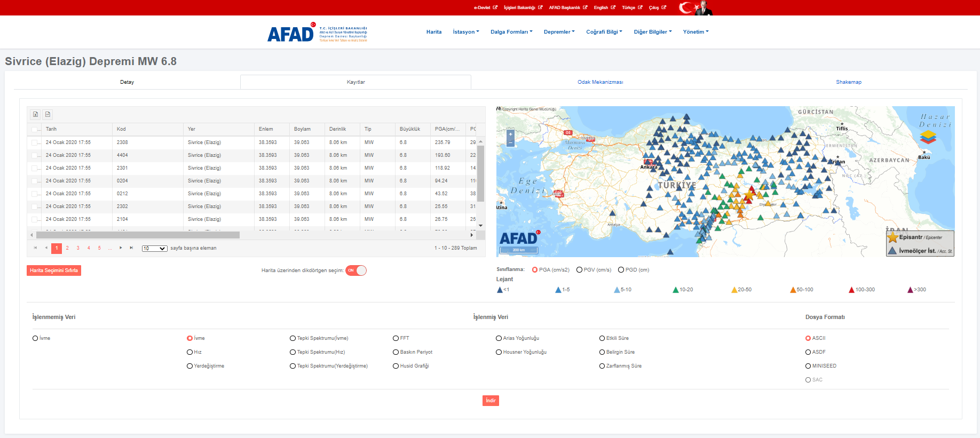
Task: Click the AFAD logo in header
Action: [x=317, y=33]
